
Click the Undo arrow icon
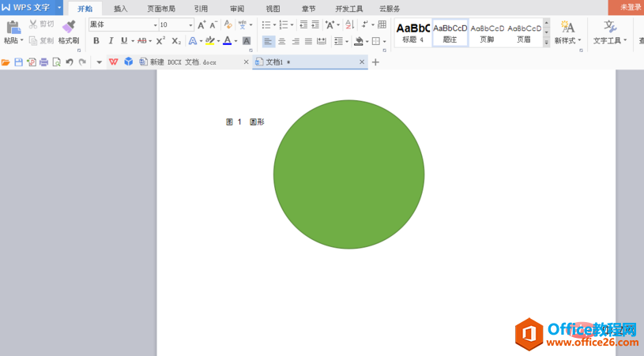[x=70, y=62]
